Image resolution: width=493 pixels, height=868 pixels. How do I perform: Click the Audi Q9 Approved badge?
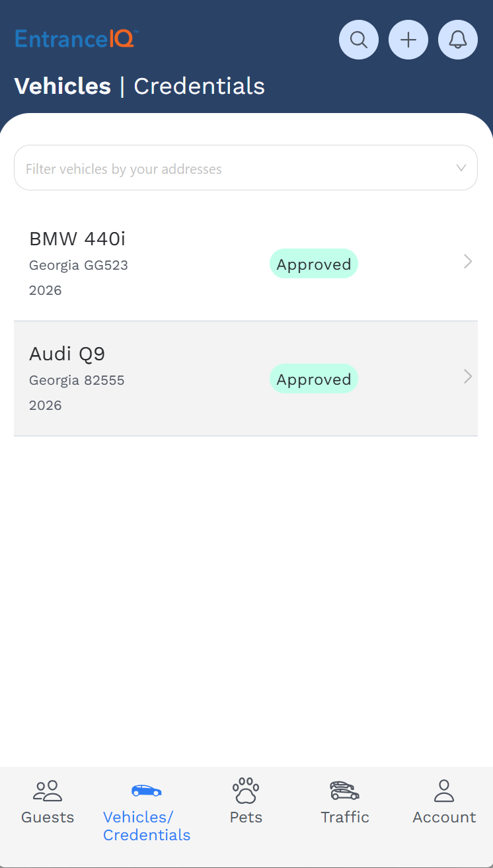click(314, 379)
